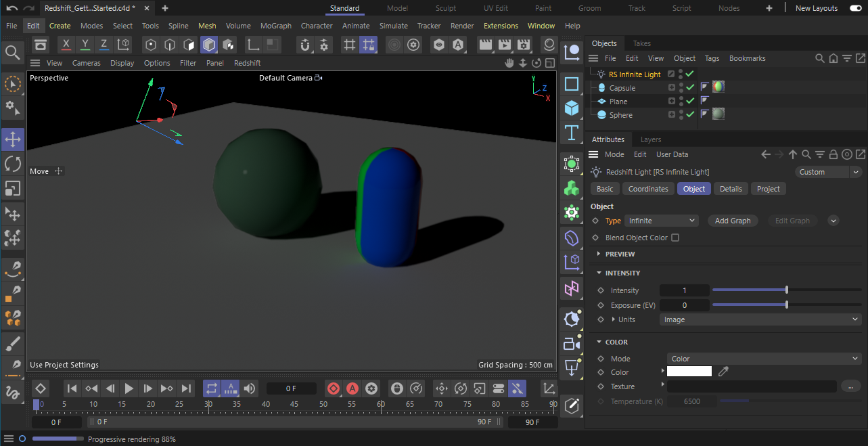This screenshot has height=446, width=868.
Task: Select the Move tool in left toolbar
Action: pyautogui.click(x=13, y=140)
